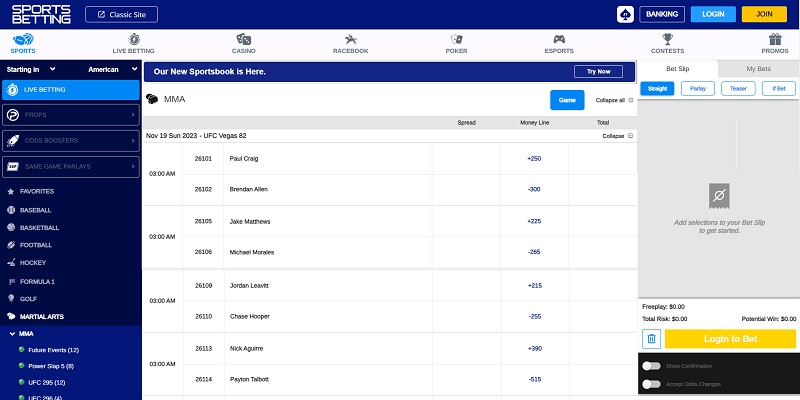Click the Hockey stick icon in the sidebar
Screen dimensions: 800x400
(x=11, y=263)
